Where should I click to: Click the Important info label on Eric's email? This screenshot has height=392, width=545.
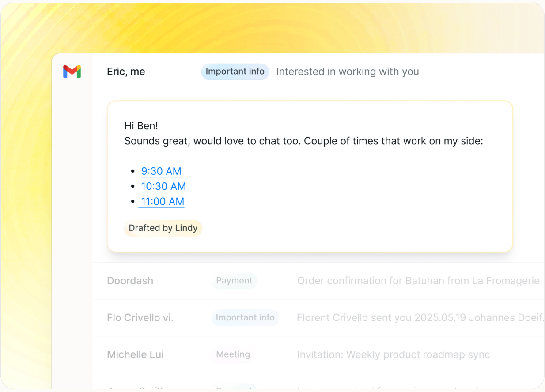tap(235, 72)
